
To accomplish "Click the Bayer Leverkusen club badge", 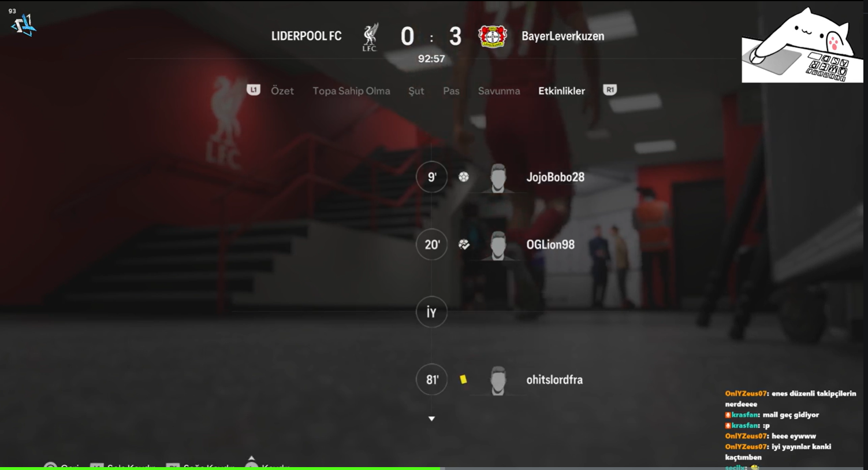I will [x=493, y=36].
